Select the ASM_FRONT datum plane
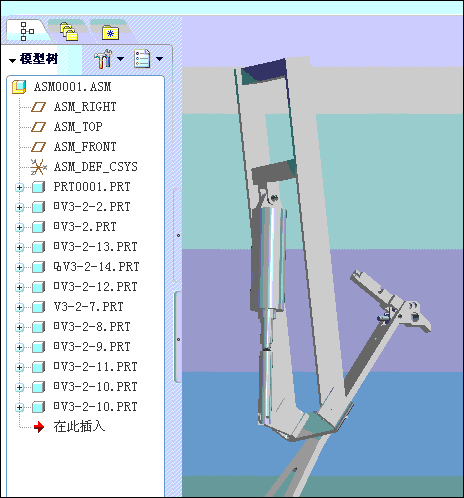 pyautogui.click(x=85, y=147)
